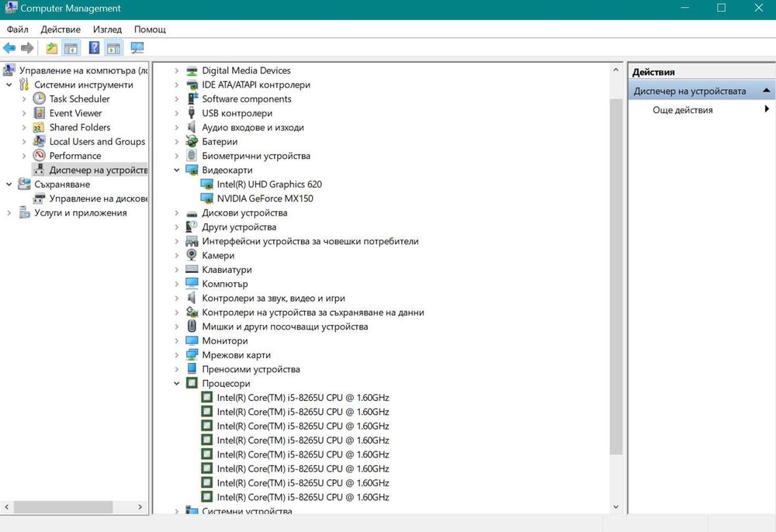Expand Аудио входове и изходи category
776x532 pixels.
click(177, 127)
